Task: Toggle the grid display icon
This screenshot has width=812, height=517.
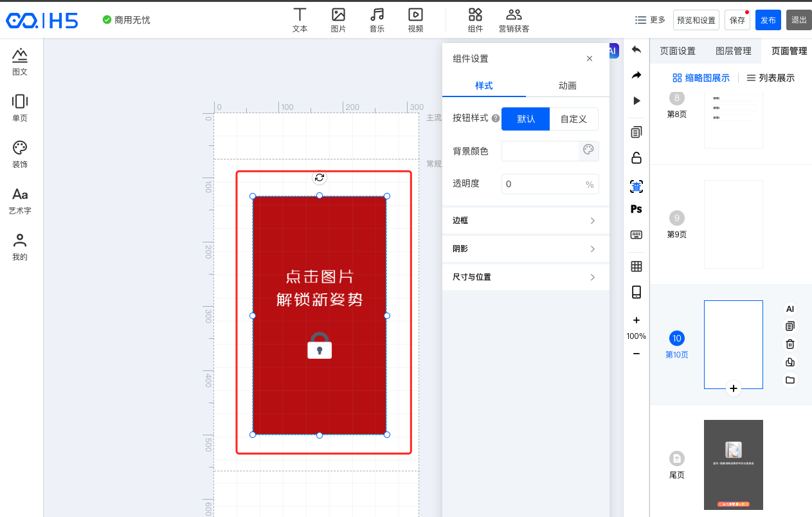Action: click(636, 266)
